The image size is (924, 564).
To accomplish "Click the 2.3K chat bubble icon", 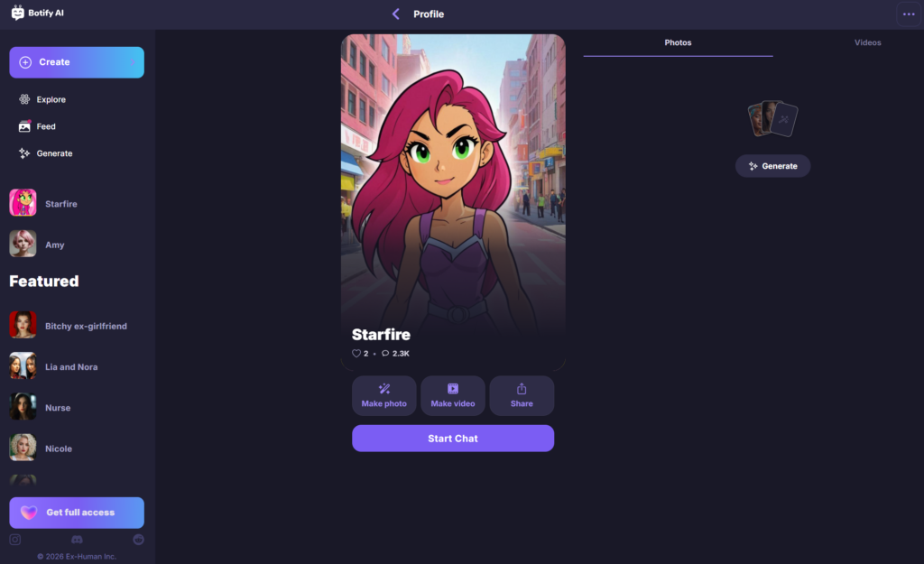I will (385, 354).
